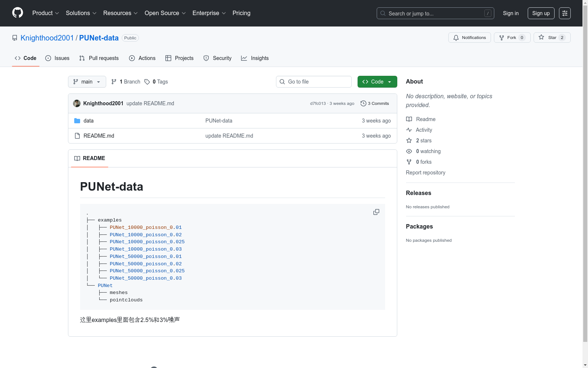The height and width of the screenshot is (368, 588).
Task: Click the bell icon in Notifications
Action: [456, 38]
